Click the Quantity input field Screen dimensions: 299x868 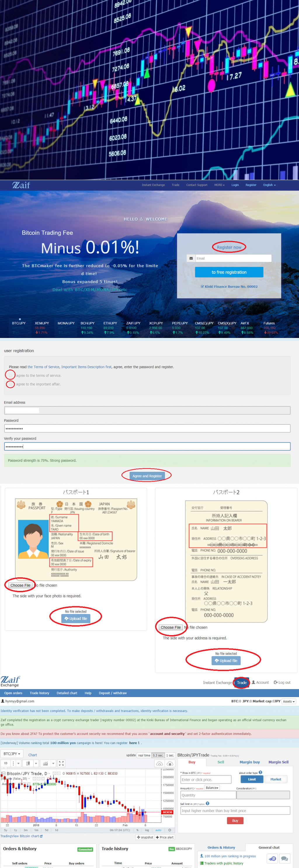208,795
